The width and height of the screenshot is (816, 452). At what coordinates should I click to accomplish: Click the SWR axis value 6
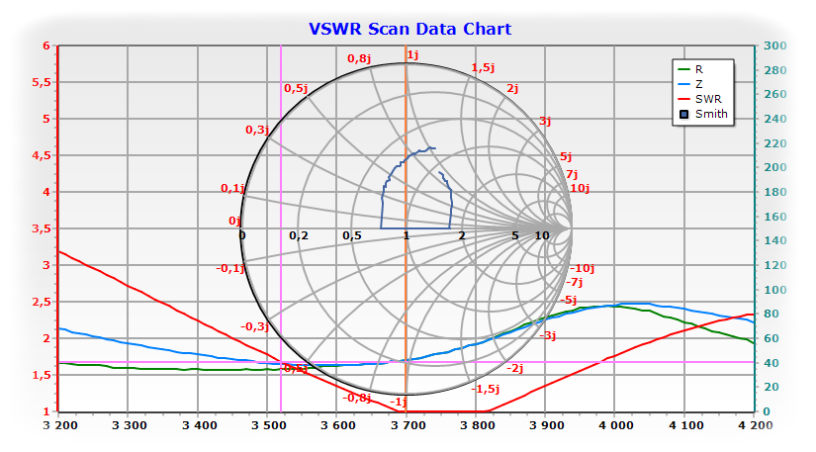point(46,46)
